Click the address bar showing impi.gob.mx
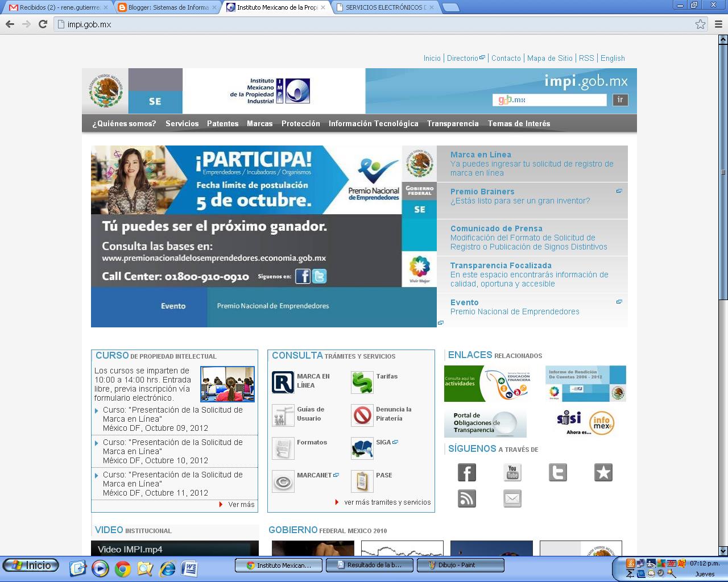This screenshot has height=582, width=728. point(373,24)
